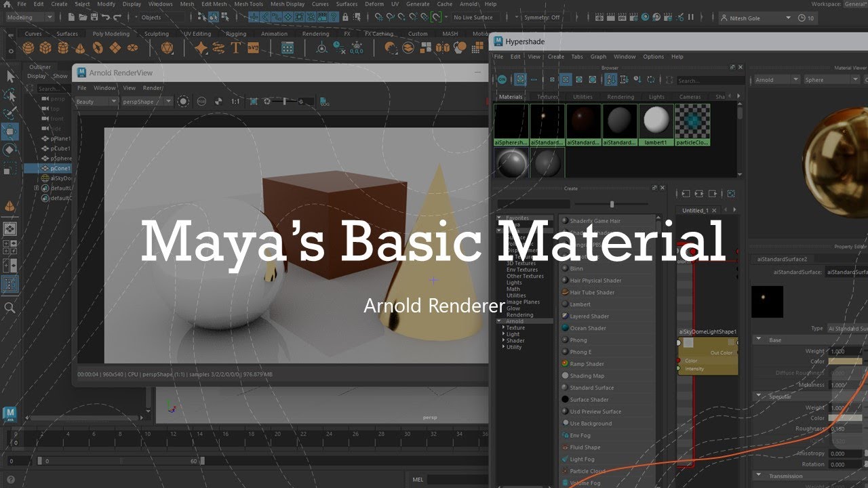This screenshot has width=868, height=488.
Task: Open the perspShape camera dropdown
Action: tap(147, 102)
